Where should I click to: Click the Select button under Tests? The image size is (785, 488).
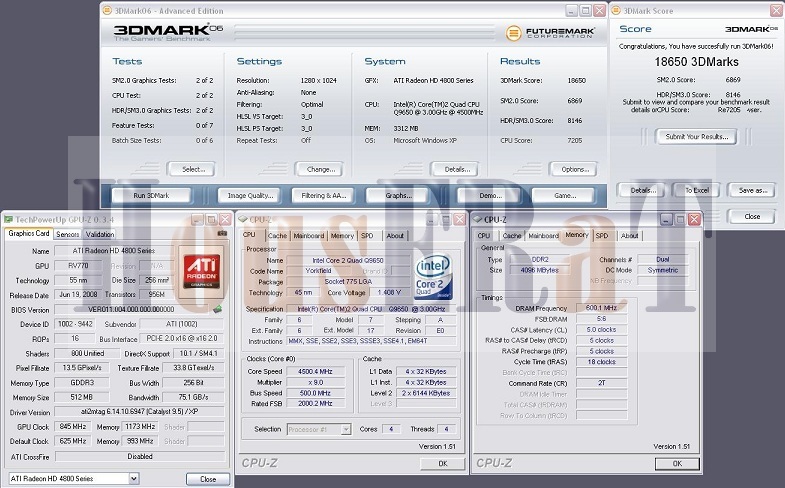[193, 169]
